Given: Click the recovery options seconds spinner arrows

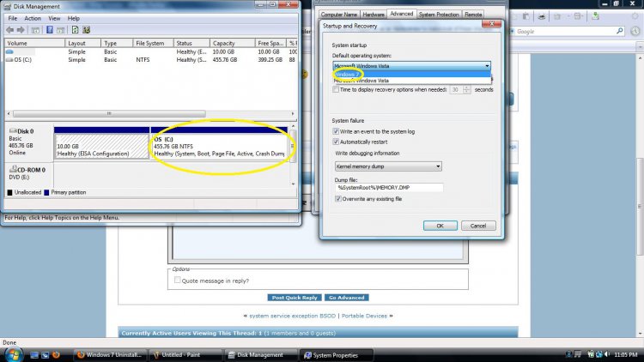Looking at the screenshot, I should coord(466,89).
